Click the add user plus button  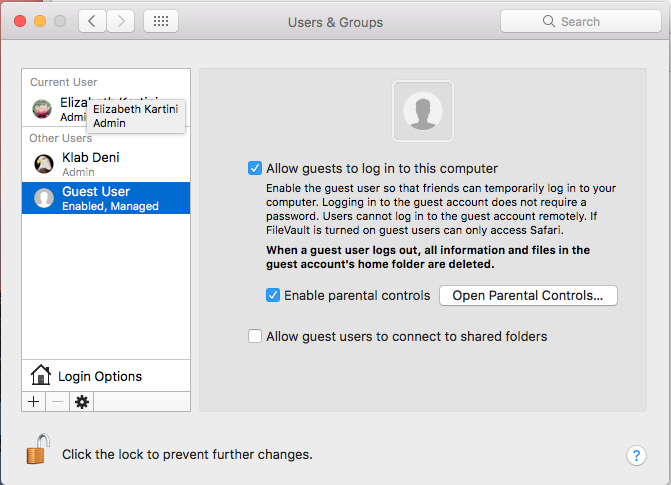point(33,401)
